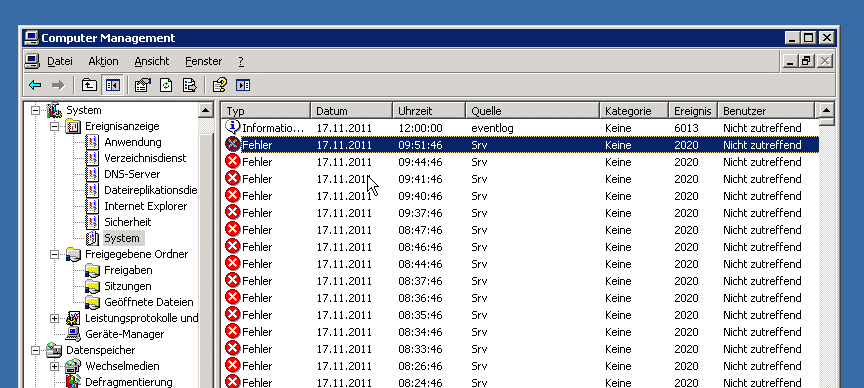Open the ? help menu

[x=241, y=61]
